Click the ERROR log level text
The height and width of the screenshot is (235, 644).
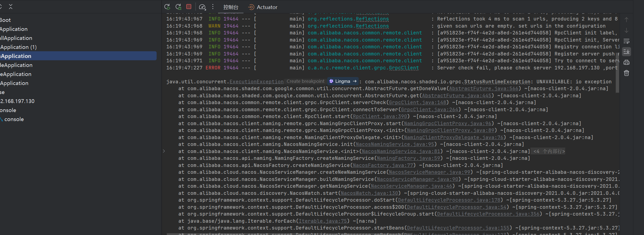[213, 68]
